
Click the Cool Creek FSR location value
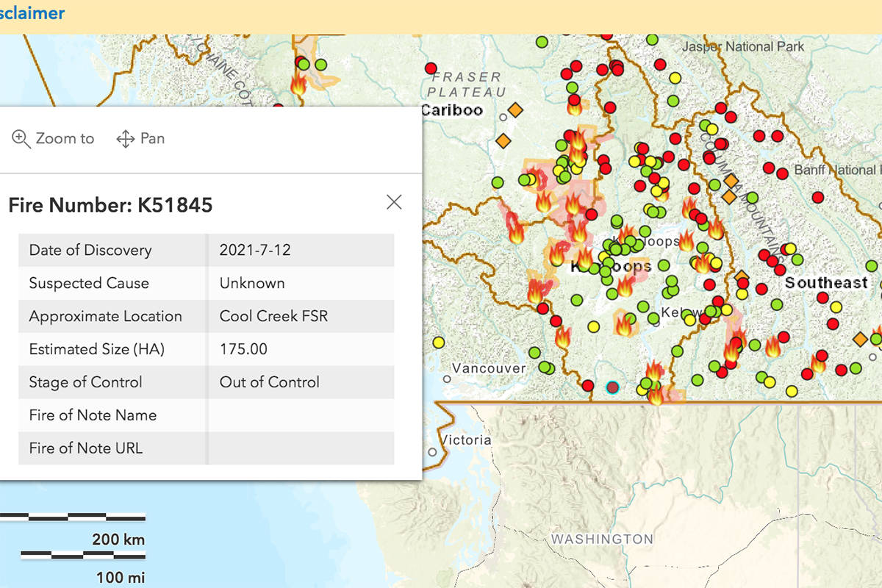pyautogui.click(x=273, y=316)
